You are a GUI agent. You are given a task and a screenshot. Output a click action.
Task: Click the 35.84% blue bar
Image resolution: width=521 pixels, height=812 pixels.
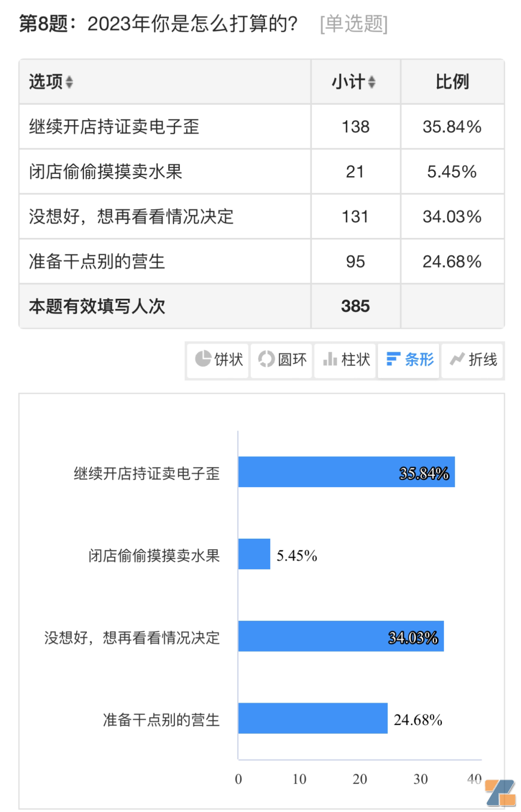pos(346,472)
